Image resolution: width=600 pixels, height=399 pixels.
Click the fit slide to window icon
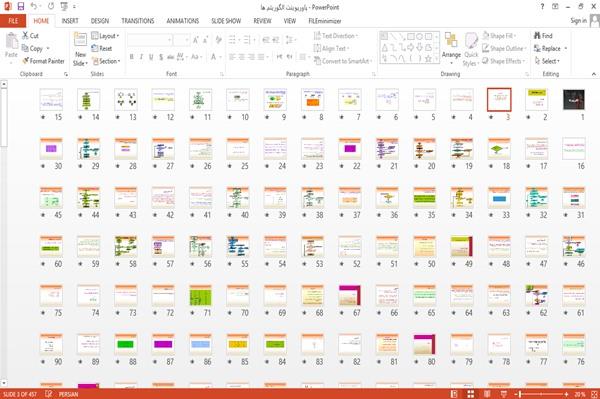594,394
